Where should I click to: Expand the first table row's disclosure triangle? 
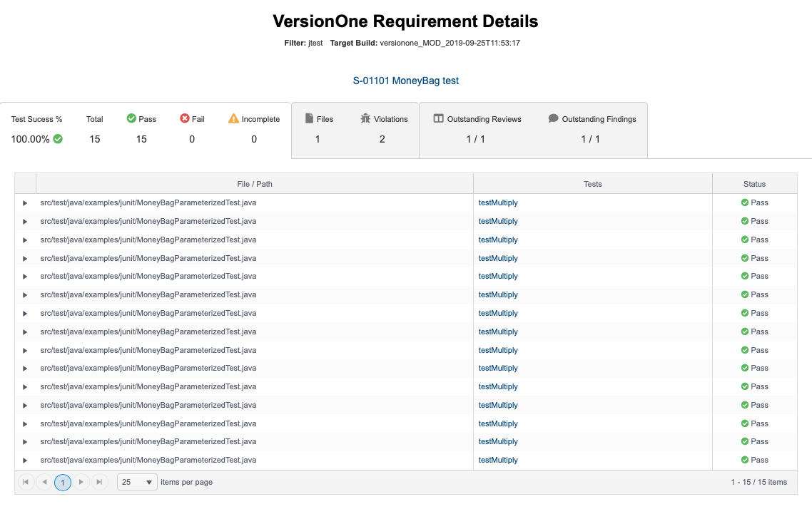click(x=25, y=203)
